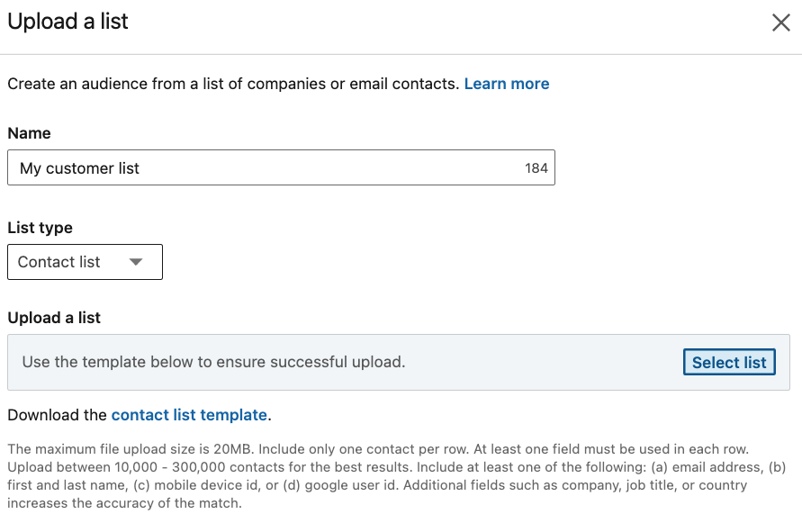The image size is (802, 532).
Task: Expand the Contact list caret arrow
Action: tap(136, 262)
